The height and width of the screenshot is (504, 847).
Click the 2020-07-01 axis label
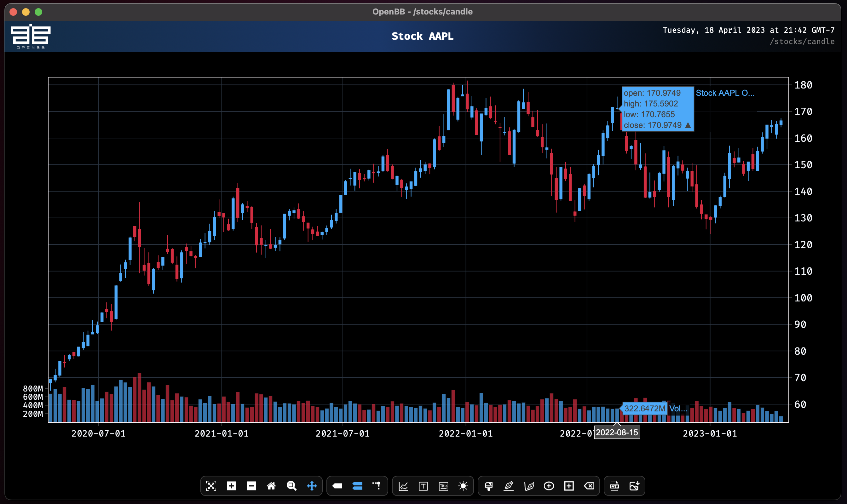tap(98, 434)
